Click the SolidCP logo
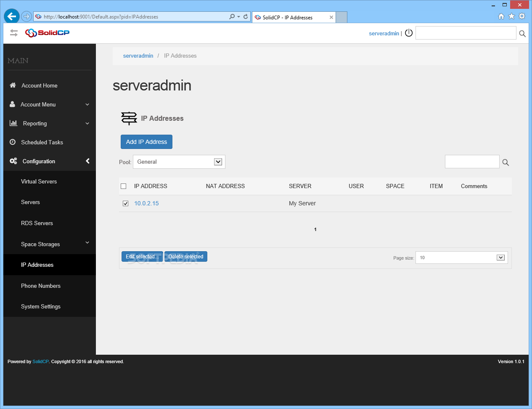The image size is (532, 409). pyautogui.click(x=47, y=33)
